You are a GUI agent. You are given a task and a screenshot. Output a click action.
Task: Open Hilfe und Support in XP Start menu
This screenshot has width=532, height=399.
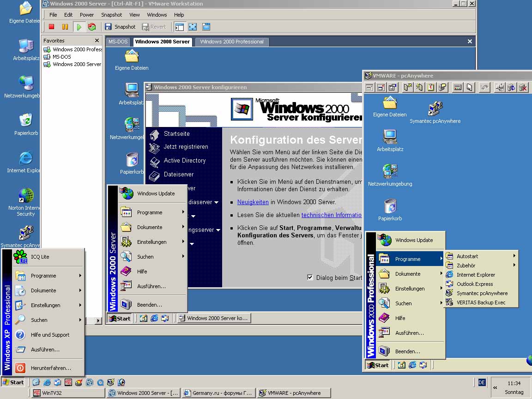(48, 335)
